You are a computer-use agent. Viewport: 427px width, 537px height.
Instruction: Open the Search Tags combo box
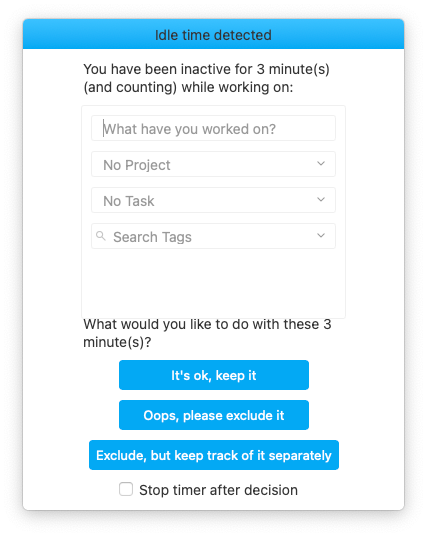tap(213, 236)
